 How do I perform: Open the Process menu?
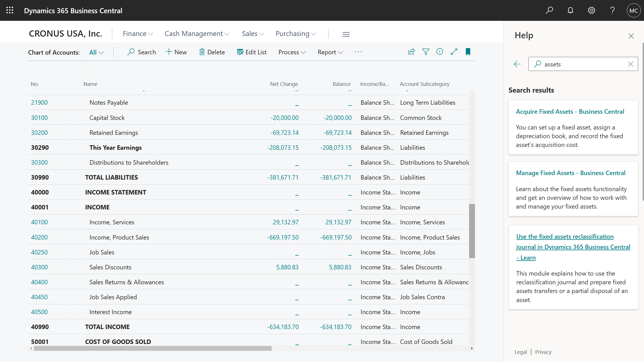tap(292, 52)
